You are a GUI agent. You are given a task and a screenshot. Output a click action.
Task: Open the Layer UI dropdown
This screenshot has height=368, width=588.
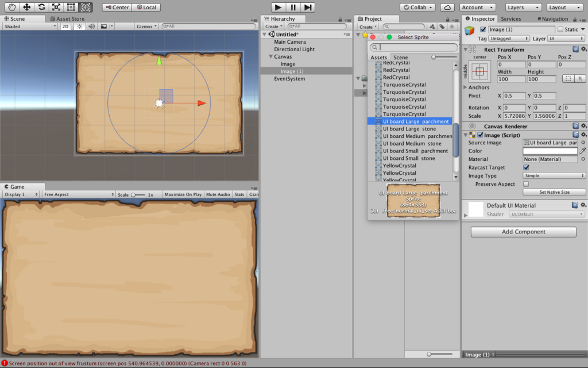tap(566, 39)
